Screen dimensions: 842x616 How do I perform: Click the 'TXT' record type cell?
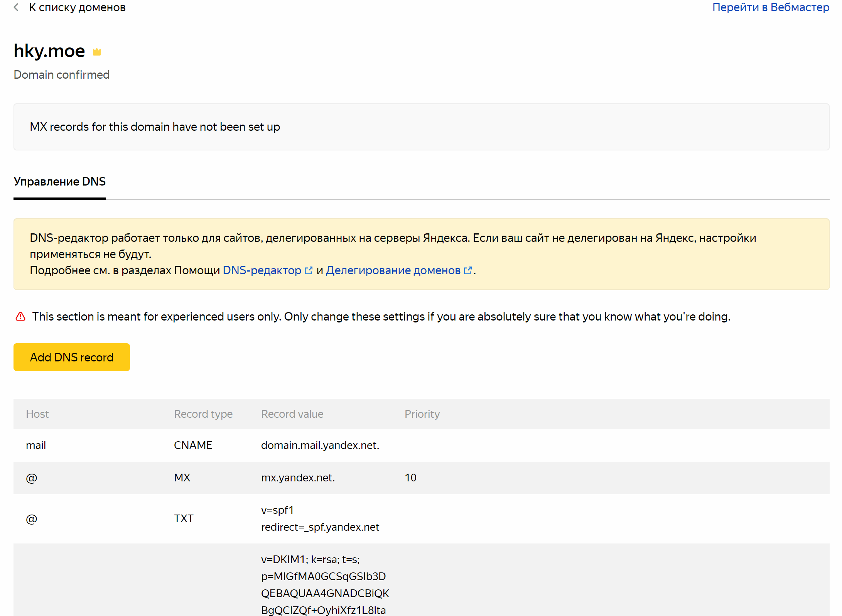click(184, 518)
